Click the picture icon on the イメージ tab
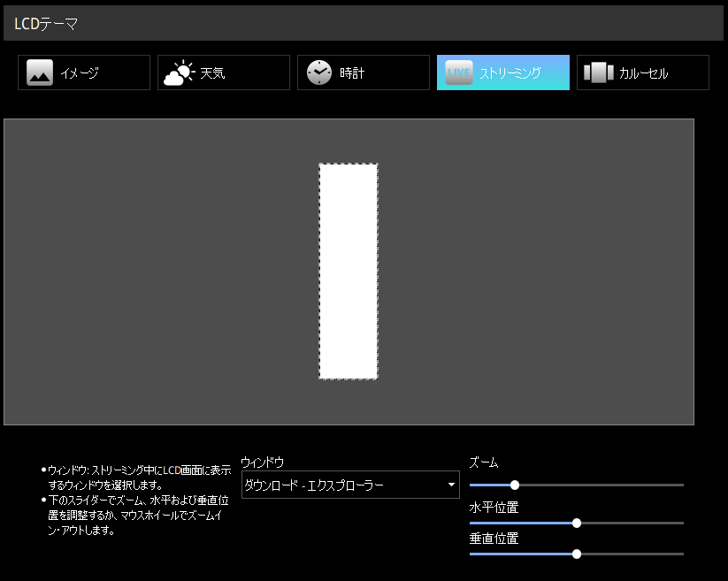The width and height of the screenshot is (728, 581). (x=40, y=73)
